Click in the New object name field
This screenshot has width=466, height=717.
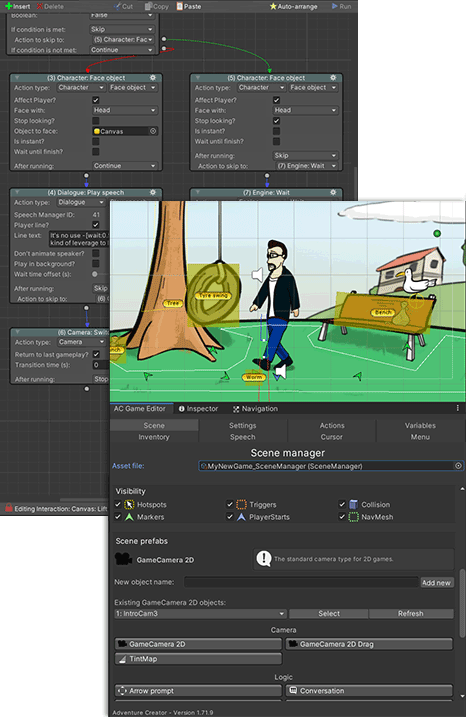pos(301,582)
